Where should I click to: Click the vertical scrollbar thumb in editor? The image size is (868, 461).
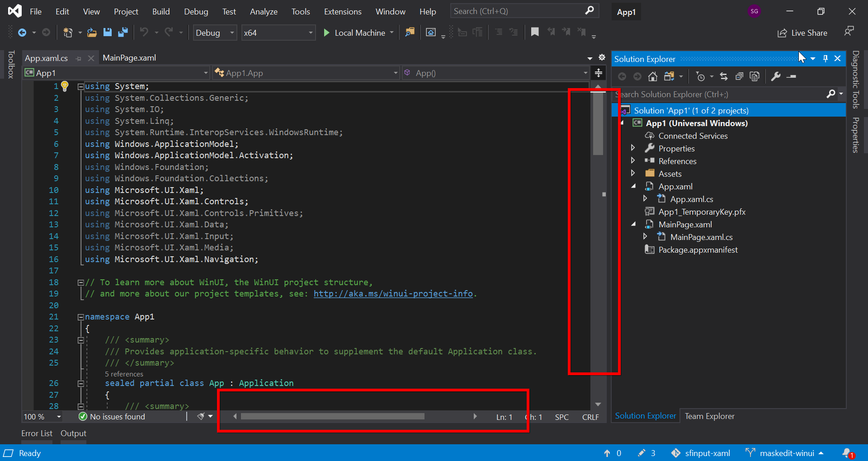click(x=598, y=123)
